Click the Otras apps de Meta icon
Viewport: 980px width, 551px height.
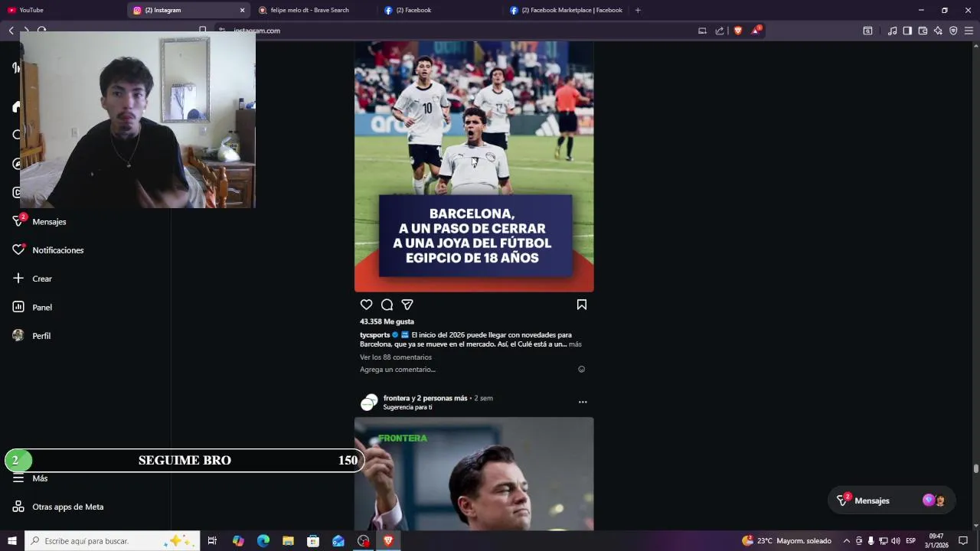pyautogui.click(x=18, y=507)
